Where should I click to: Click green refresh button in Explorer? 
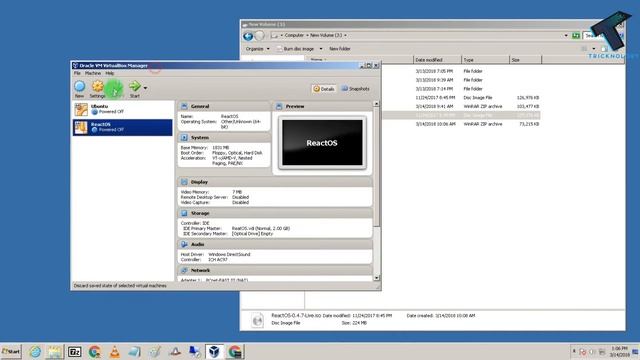576,36
